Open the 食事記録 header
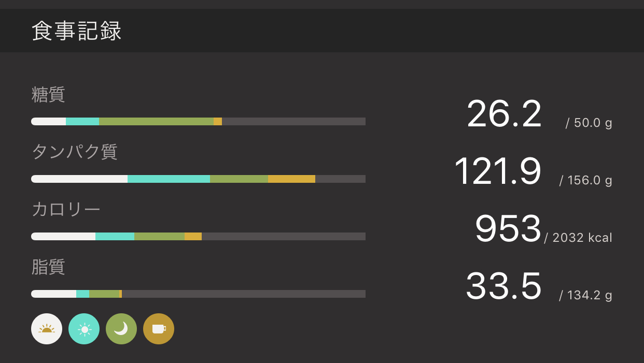Image resolution: width=644 pixels, height=363 pixels. (77, 31)
